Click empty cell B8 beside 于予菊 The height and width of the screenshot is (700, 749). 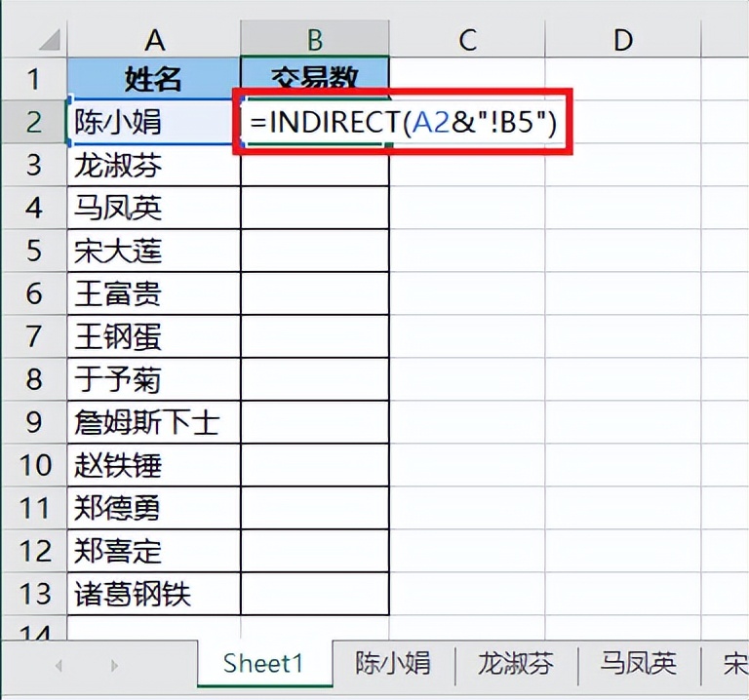315,379
